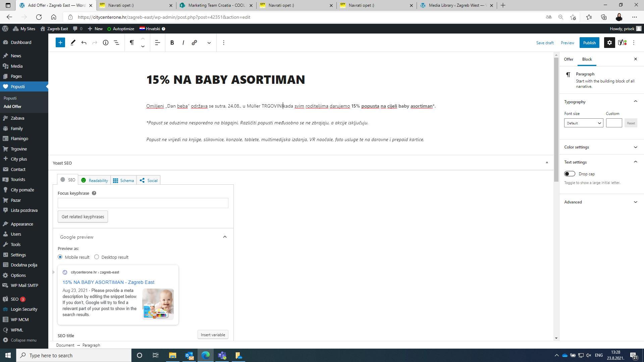
Task: Open the Yoast Social tab
Action: click(149, 180)
